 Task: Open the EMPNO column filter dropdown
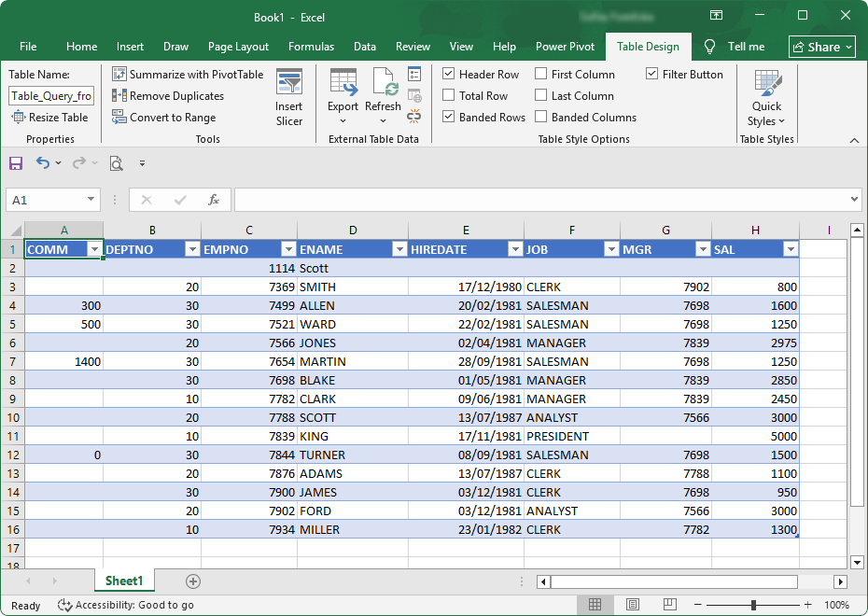[288, 249]
